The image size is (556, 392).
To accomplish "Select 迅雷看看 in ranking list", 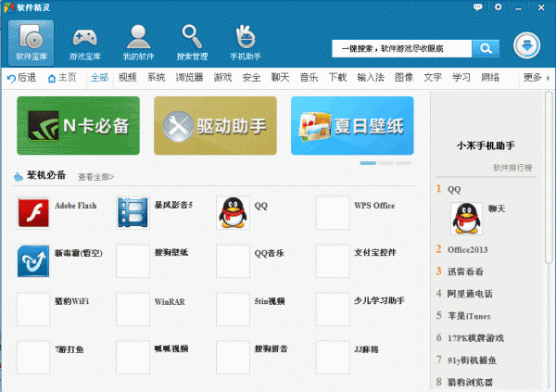I will (465, 272).
